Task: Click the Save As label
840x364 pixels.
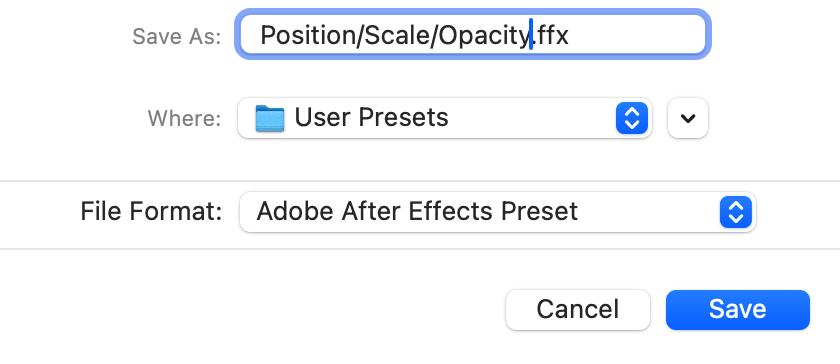Action: (x=176, y=36)
